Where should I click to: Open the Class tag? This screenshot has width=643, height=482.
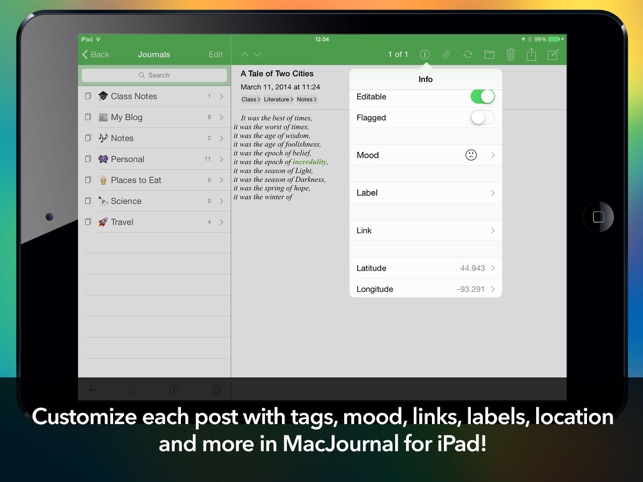(x=251, y=99)
